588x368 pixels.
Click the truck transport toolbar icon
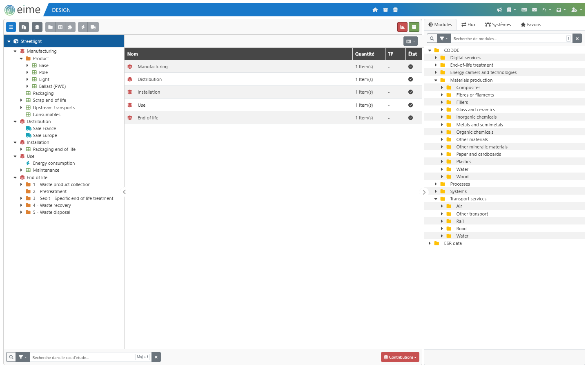pos(93,27)
